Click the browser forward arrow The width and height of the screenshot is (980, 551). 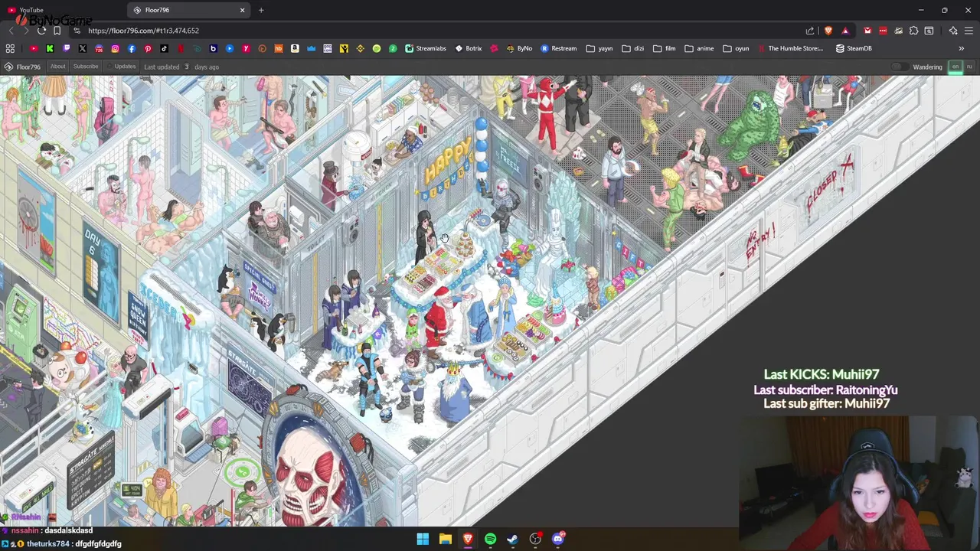point(26,31)
